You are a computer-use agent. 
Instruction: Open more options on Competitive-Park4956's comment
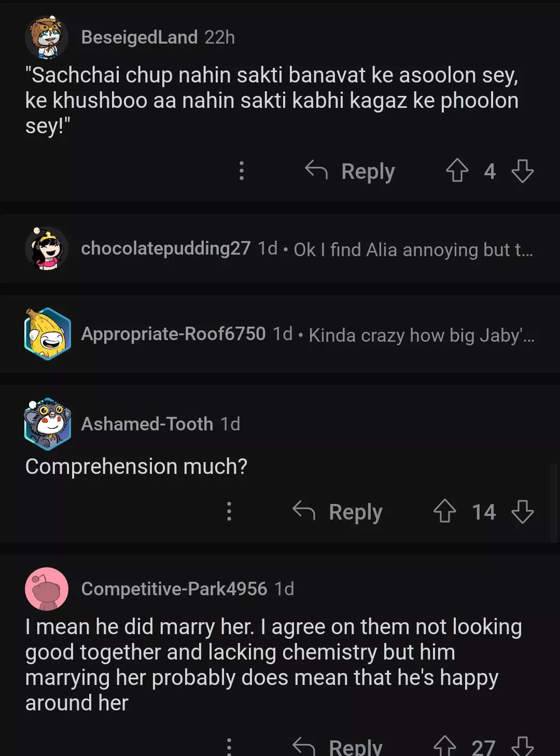229,747
